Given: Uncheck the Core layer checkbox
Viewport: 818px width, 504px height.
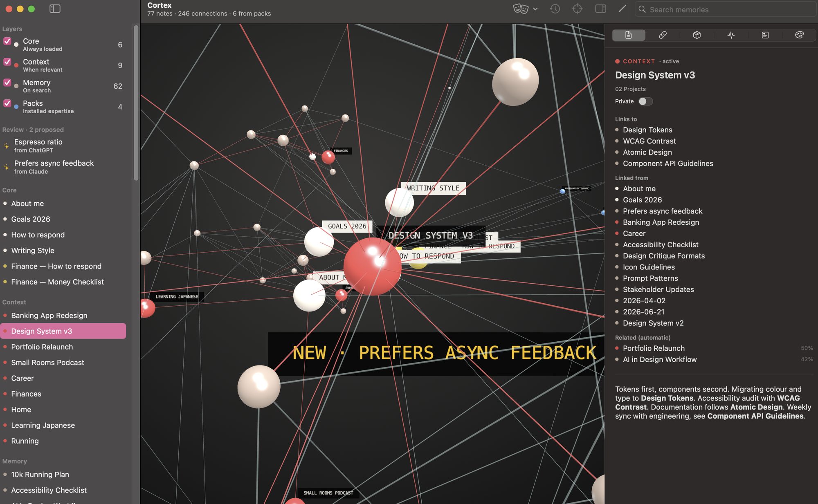Looking at the screenshot, I should 7,41.
